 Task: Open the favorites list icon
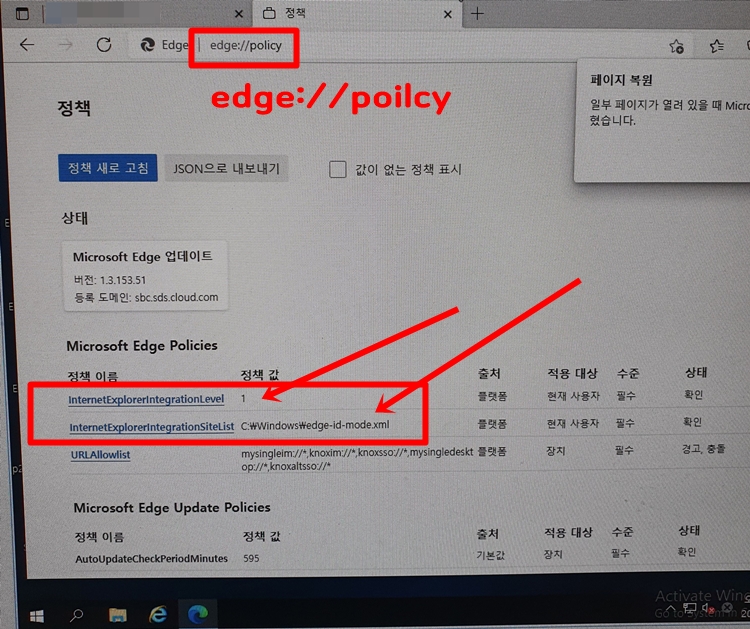click(x=717, y=46)
